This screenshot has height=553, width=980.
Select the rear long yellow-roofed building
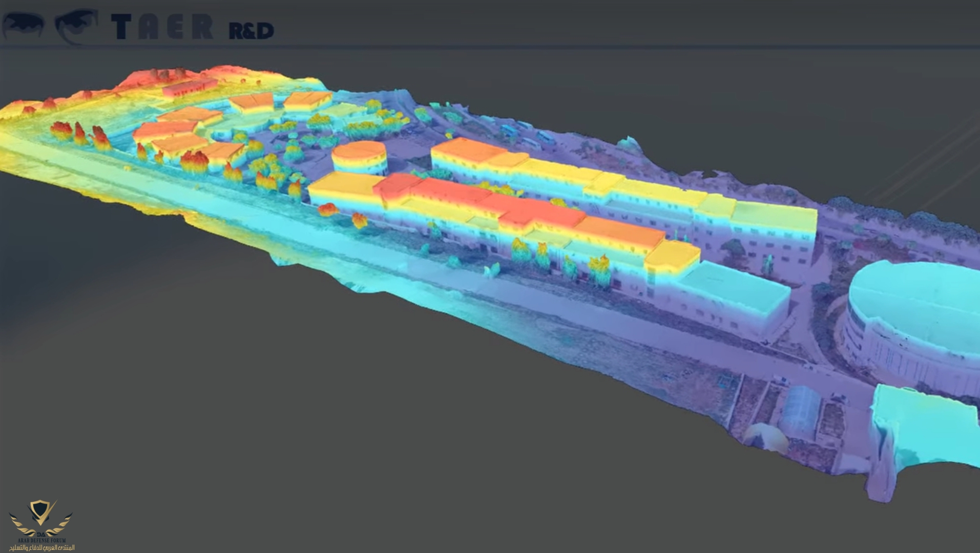point(615,184)
